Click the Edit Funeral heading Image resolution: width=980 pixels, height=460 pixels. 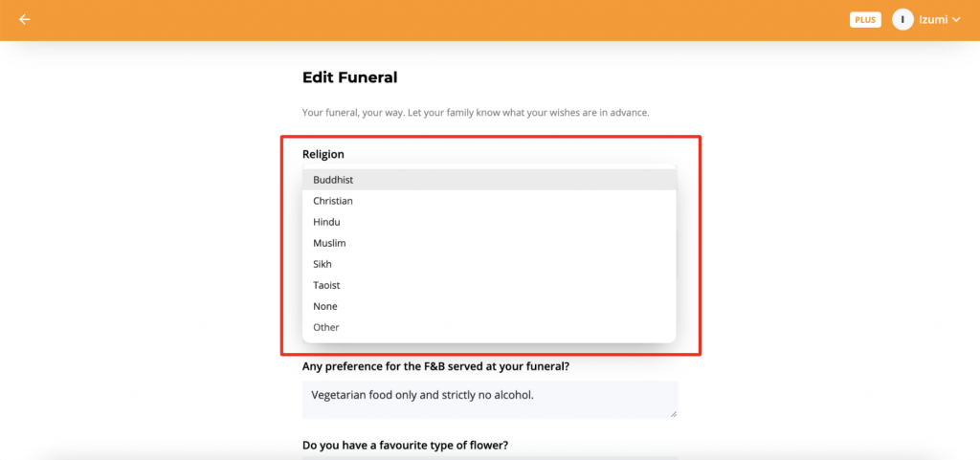pos(350,77)
